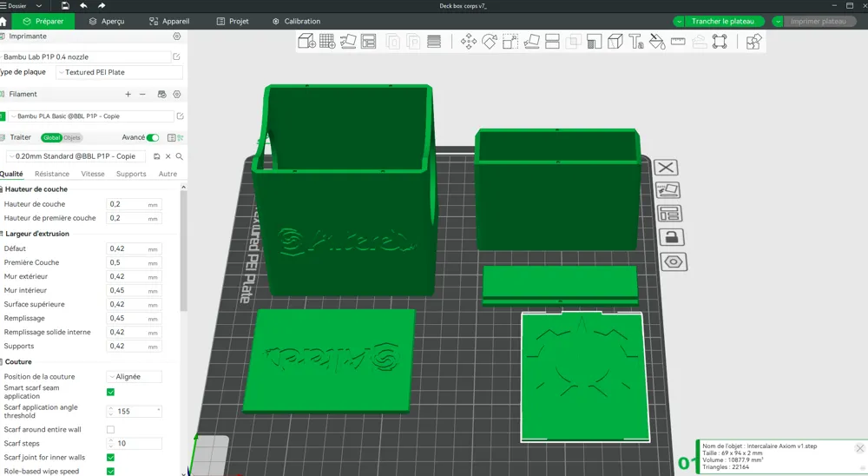Open the Vitesse settings tab
This screenshot has height=476, width=868.
[x=93, y=174]
